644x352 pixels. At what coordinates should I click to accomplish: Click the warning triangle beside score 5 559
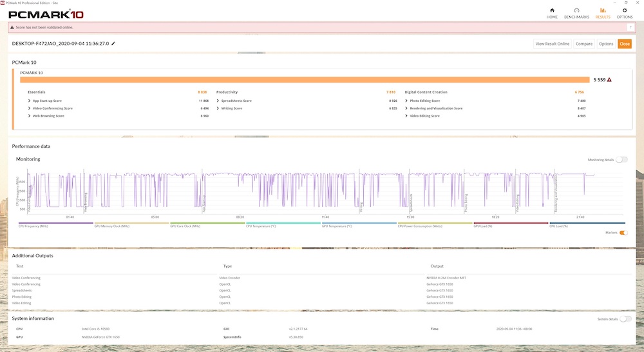pos(609,80)
